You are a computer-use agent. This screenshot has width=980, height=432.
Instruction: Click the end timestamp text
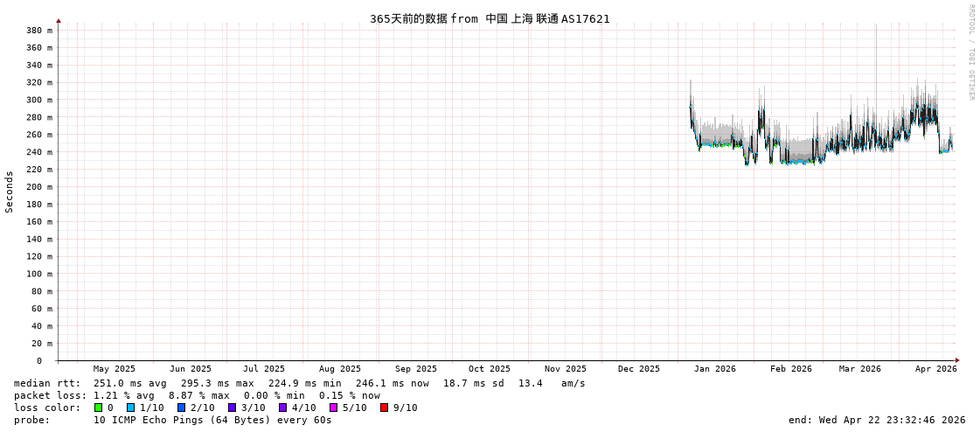[x=877, y=420]
